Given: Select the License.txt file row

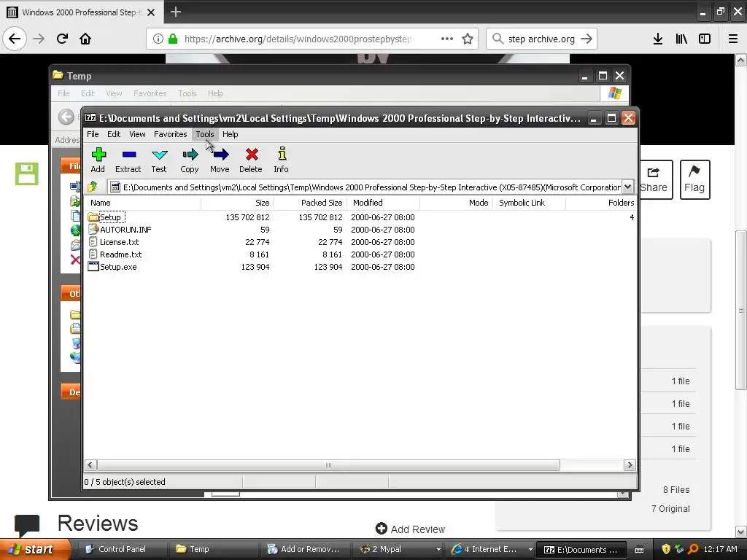Looking at the screenshot, I should (360, 242).
